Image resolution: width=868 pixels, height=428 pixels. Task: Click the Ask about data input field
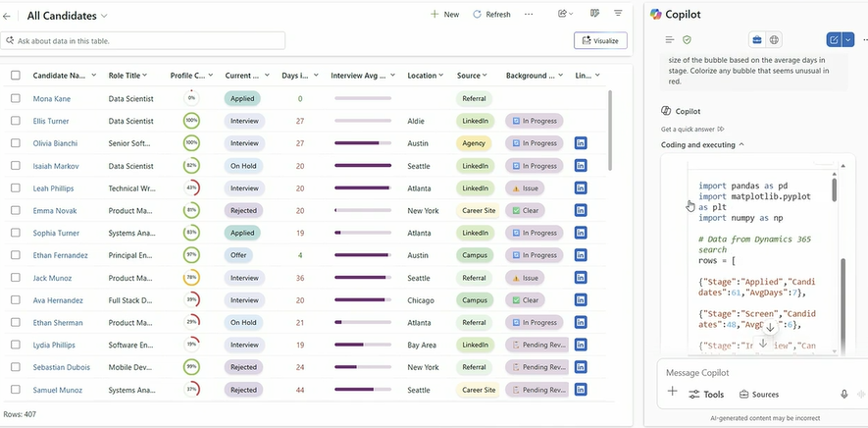(x=144, y=40)
